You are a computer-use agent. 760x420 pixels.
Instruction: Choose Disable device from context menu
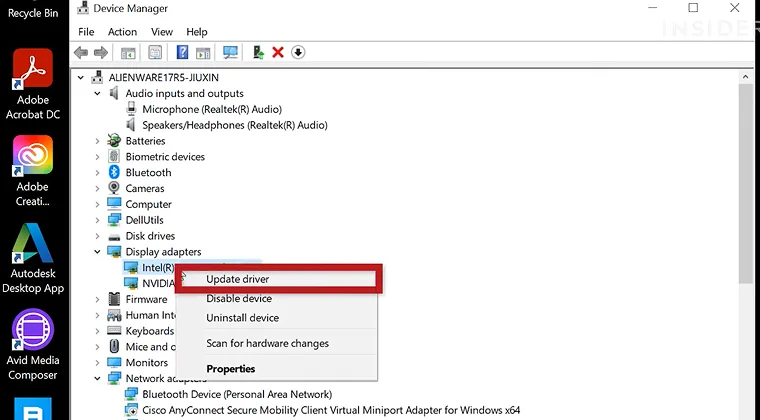click(276, 298)
